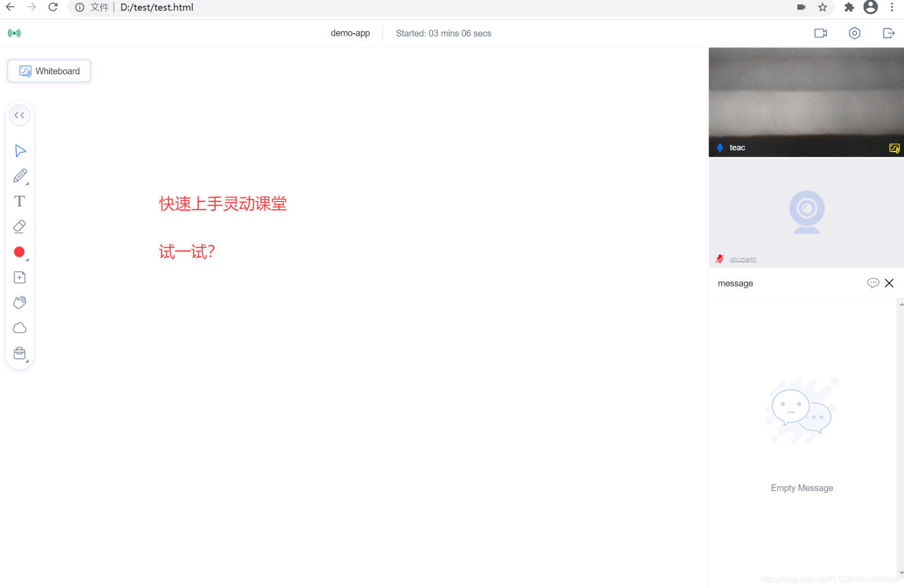Screen dimensions: 904x588
Task: Expand the toolbox icon options arrow
Action: pos(27,360)
